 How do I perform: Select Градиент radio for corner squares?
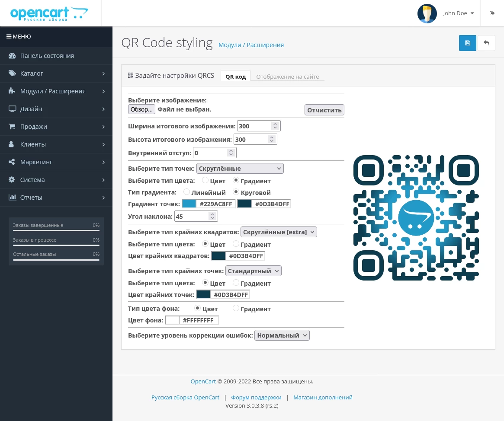pos(236,244)
